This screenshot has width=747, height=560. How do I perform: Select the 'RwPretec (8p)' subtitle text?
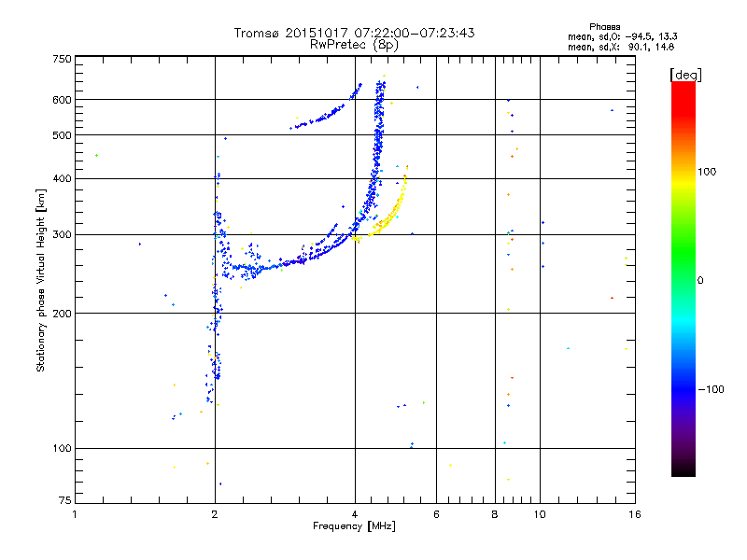(354, 45)
